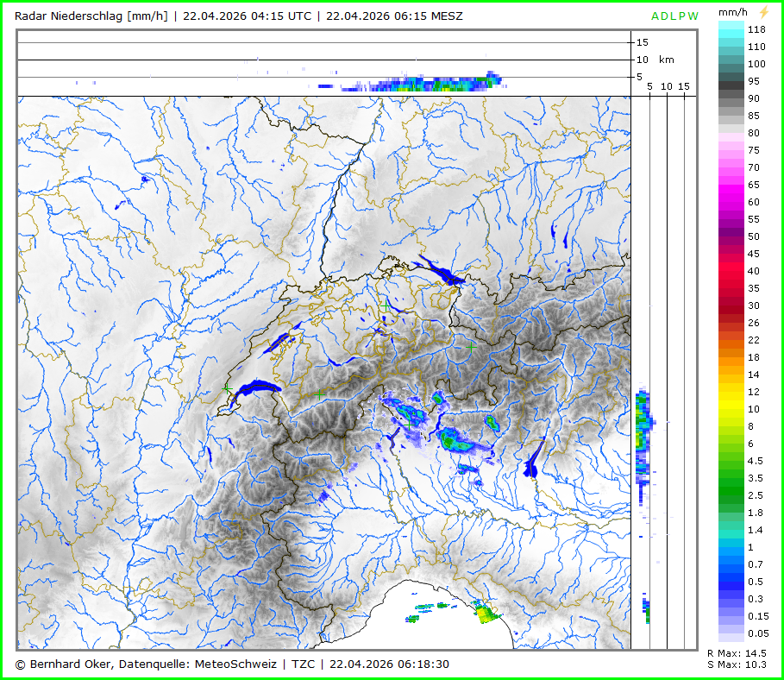This screenshot has height=680, width=784.
Task: Toggle the green 'A' radar station letter
Action: [x=655, y=16]
